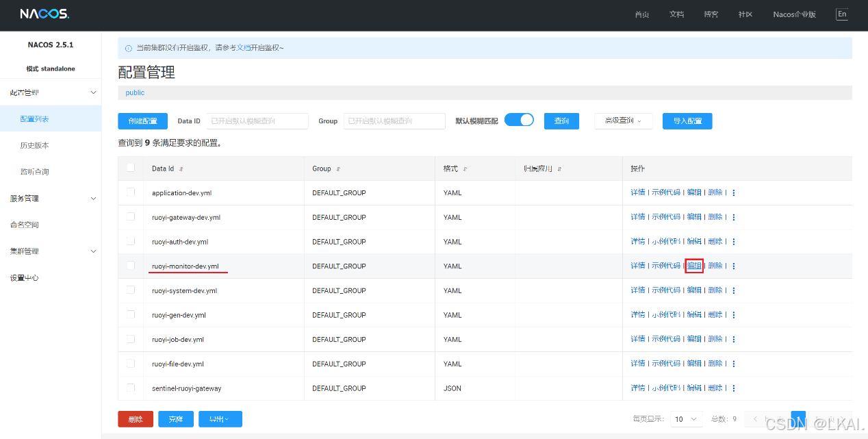The image size is (868, 439).
Task: Open the 高级查询 dropdown
Action: (x=623, y=121)
